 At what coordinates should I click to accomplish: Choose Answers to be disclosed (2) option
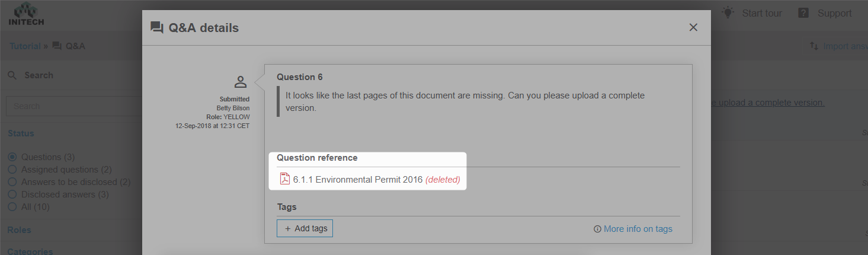click(12, 182)
